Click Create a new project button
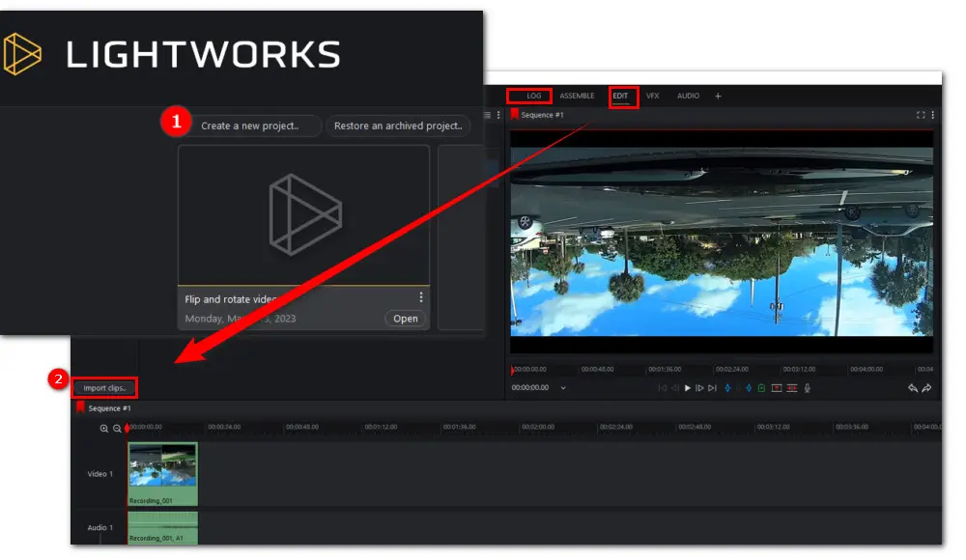Screen dimensions: 966x560 click(x=249, y=126)
